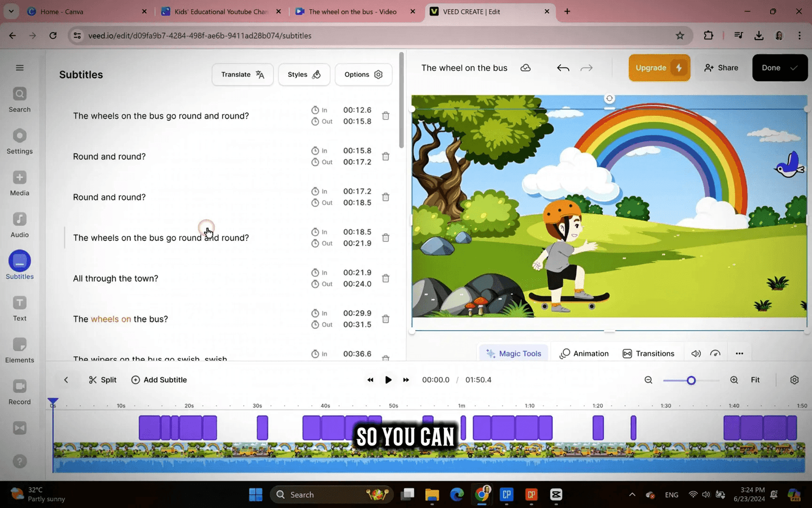Skip forward in the video
This screenshot has width=812, height=508.
(x=406, y=380)
